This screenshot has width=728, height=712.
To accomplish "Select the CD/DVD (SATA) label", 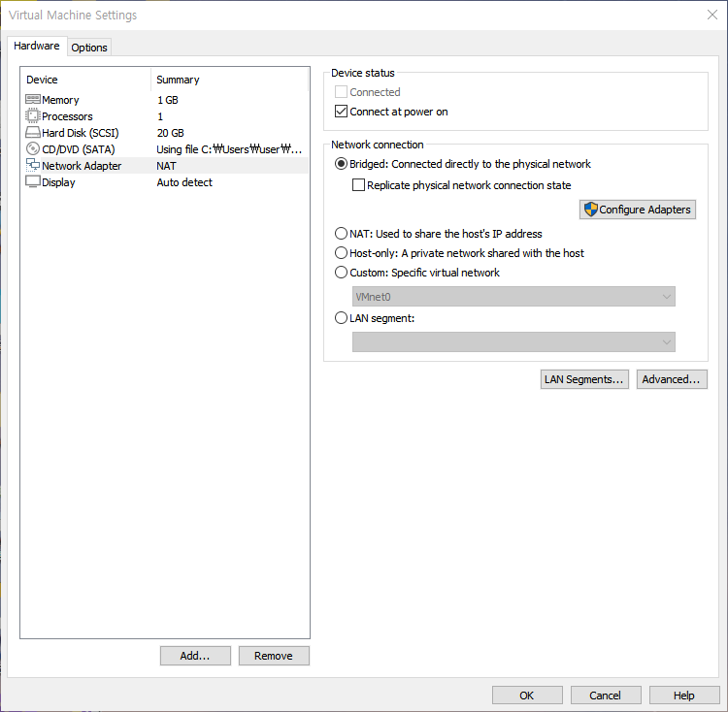I will click(79, 149).
